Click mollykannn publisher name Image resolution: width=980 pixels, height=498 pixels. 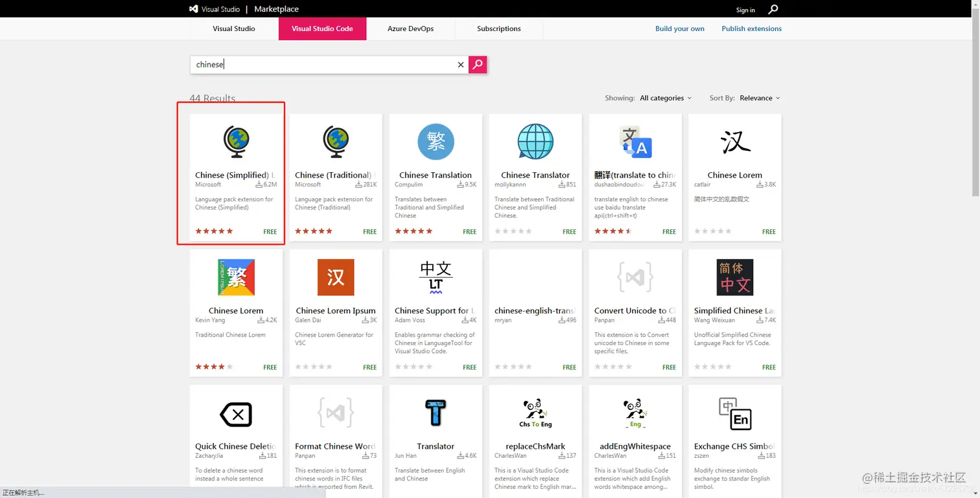coord(509,185)
